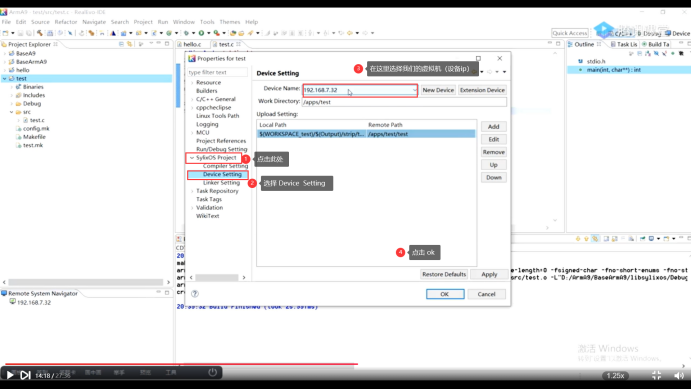Viewport: 692px width, 389px height.
Task: Select Makefile in Project Explorer
Action: [x=34, y=137]
